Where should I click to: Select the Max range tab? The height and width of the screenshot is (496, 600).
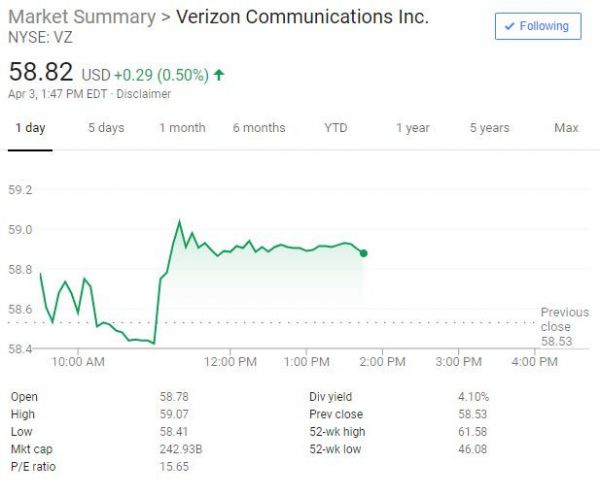click(566, 128)
